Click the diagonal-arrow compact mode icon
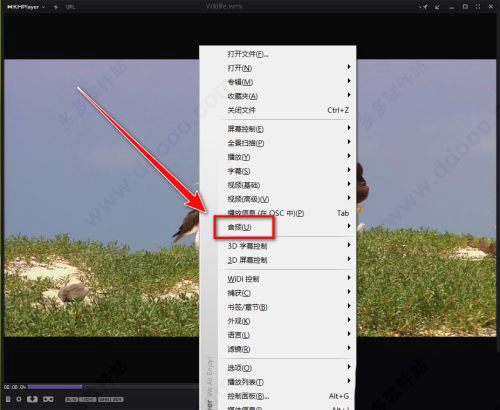The width and height of the screenshot is (500, 410). [437, 7]
